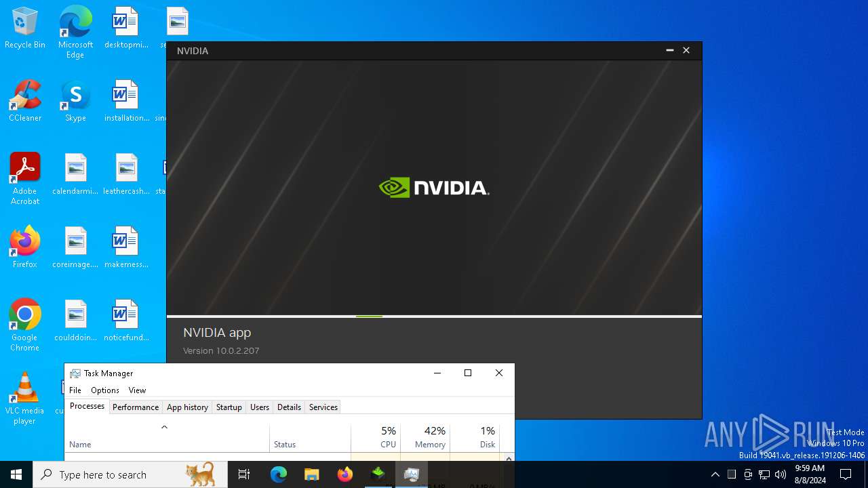This screenshot has width=868, height=488.
Task: Minimize the NVIDIA installer window
Action: click(x=669, y=51)
